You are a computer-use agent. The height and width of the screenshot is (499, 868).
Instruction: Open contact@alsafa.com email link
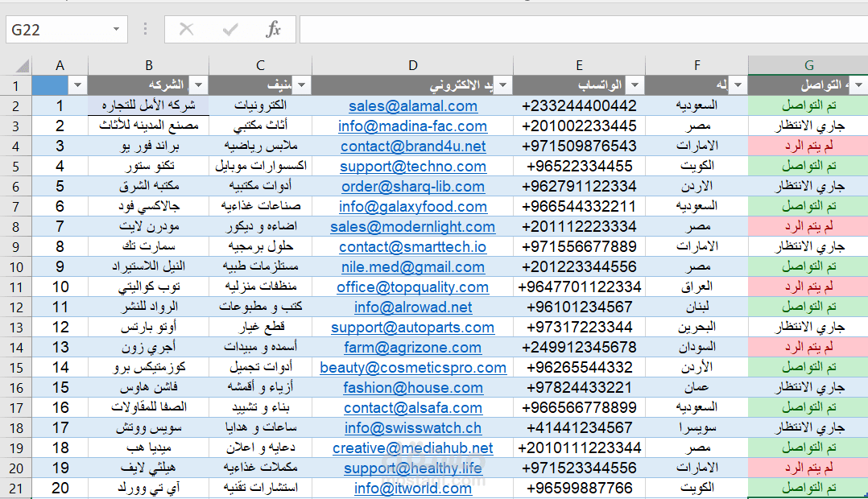[413, 408]
